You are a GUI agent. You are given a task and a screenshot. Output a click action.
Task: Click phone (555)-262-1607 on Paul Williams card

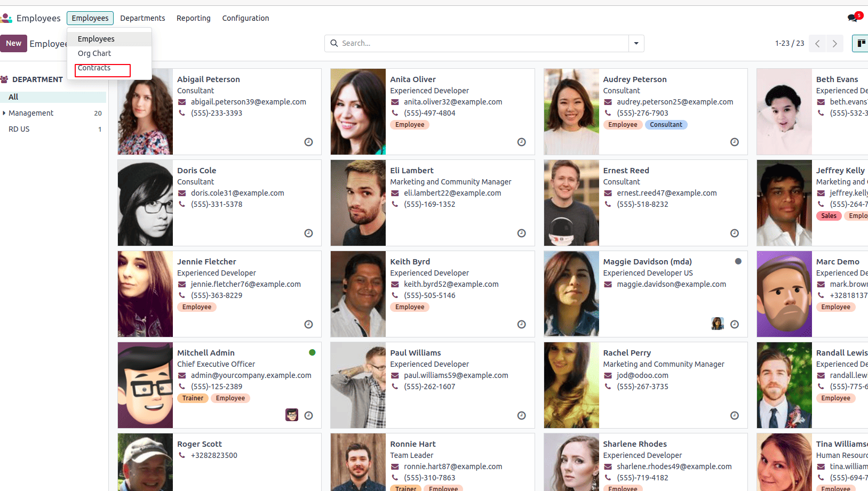pos(429,387)
